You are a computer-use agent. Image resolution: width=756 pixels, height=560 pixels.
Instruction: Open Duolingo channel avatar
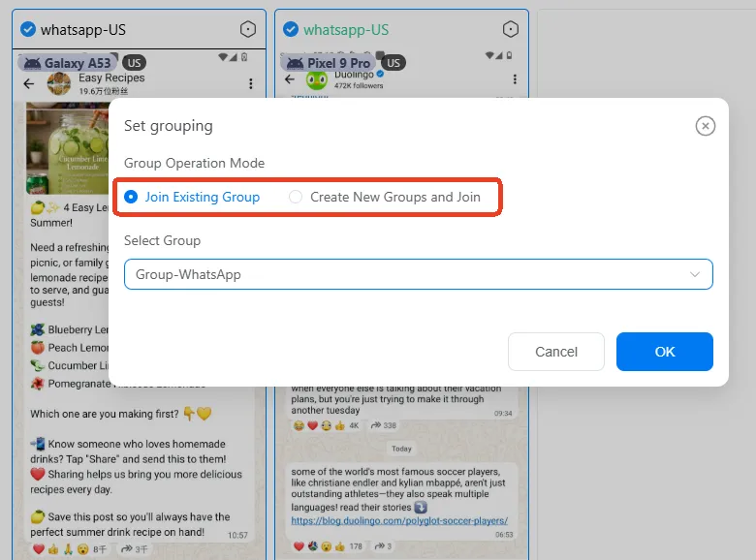tap(317, 80)
